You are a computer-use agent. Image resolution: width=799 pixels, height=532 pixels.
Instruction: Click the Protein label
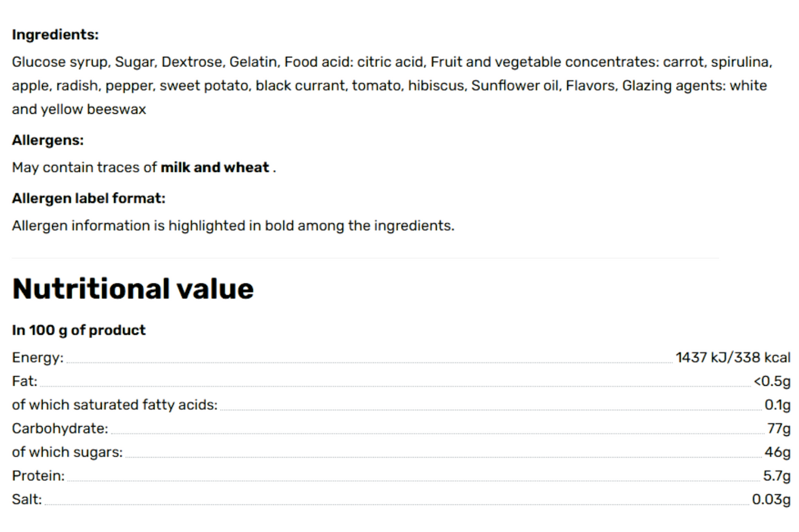pyautogui.click(x=38, y=476)
